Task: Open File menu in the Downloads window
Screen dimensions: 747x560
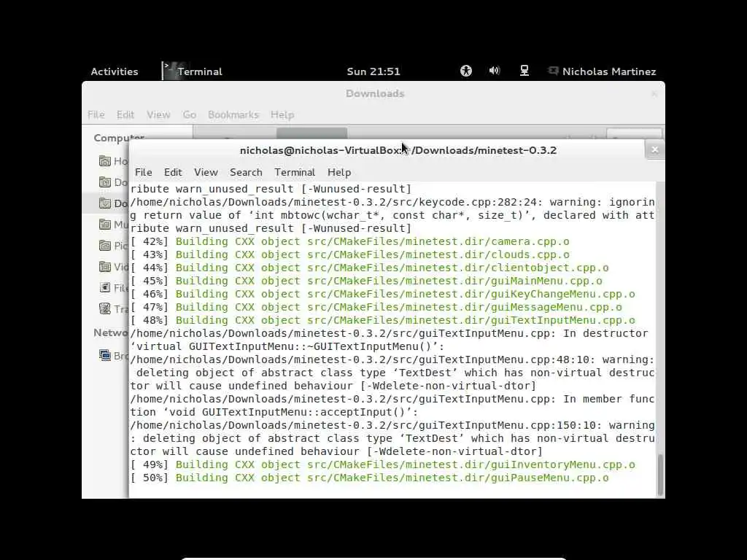Action: tap(96, 114)
